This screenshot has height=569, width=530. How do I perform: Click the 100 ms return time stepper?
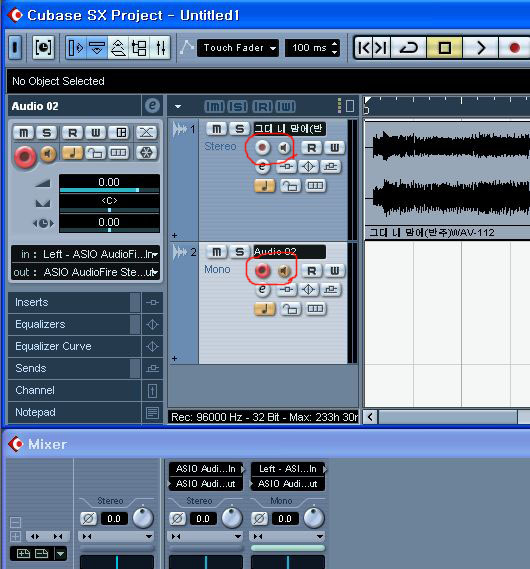335,48
